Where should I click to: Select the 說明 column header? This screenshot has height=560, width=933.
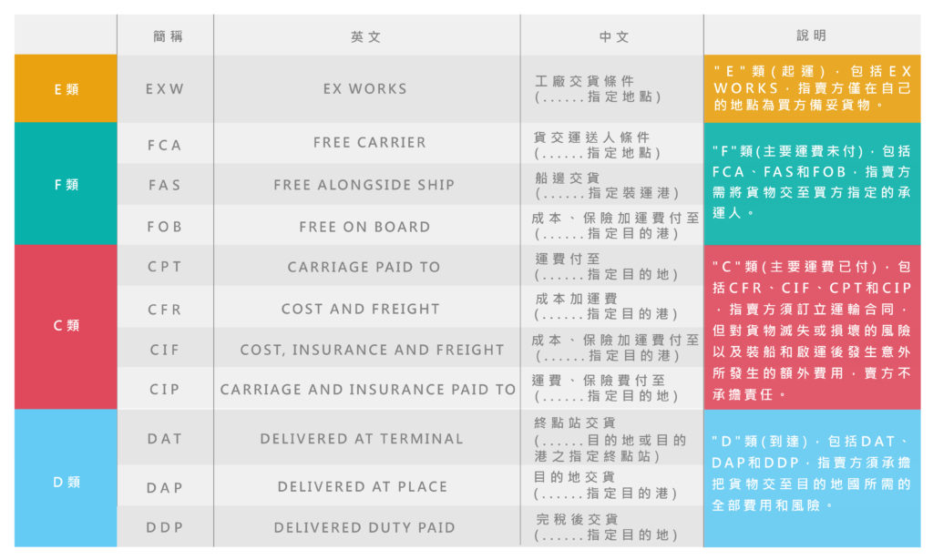coord(811,36)
